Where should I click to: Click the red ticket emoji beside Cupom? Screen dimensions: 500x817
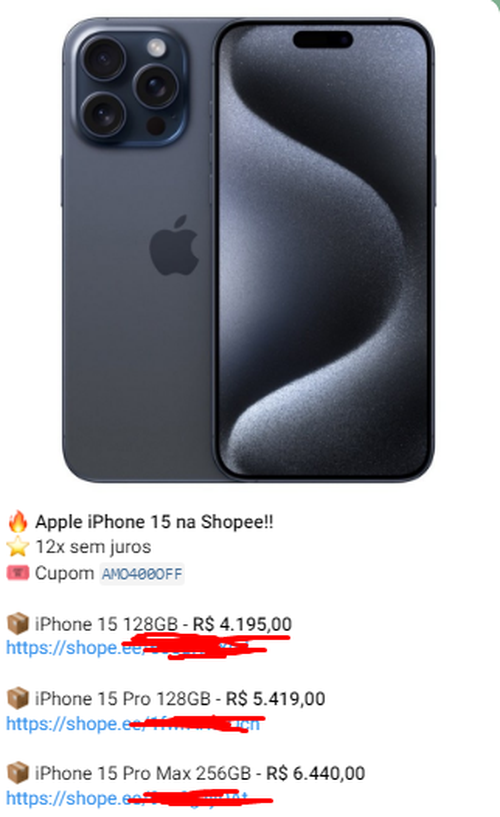(x=17, y=573)
